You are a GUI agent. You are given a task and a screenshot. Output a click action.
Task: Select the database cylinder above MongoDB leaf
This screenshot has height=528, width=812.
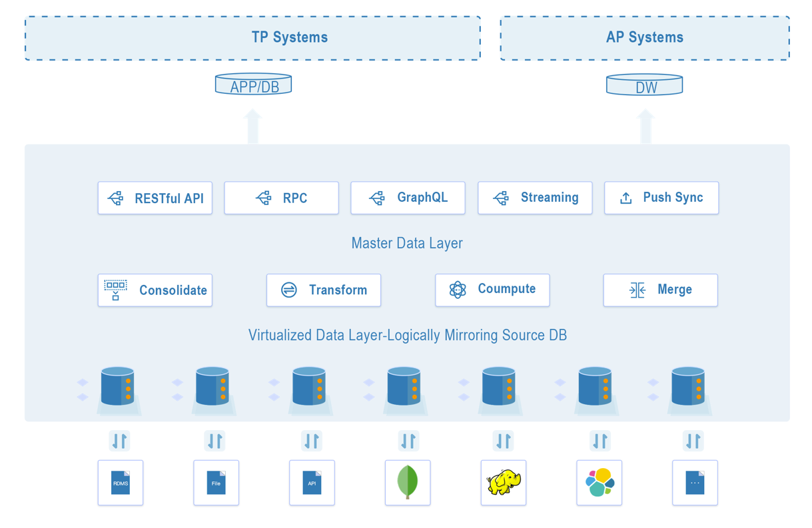(404, 386)
